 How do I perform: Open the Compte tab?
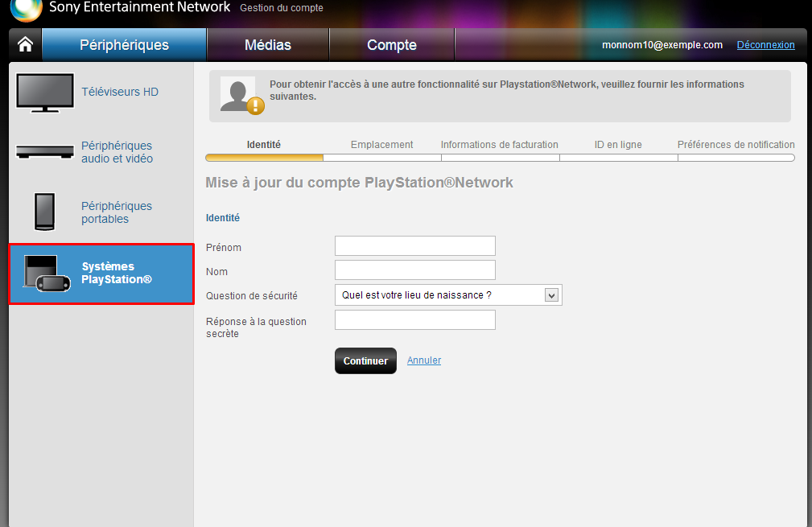[391, 45]
